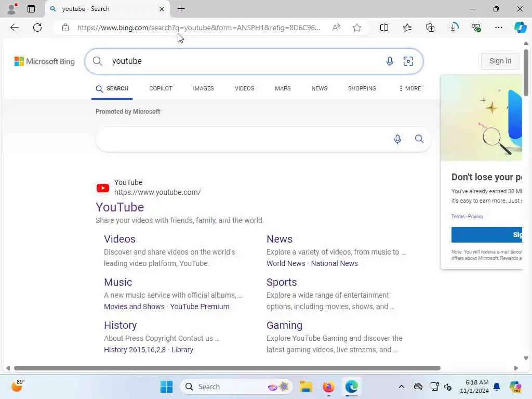The image size is (532, 399).
Task: Open the Gaming sitelink
Action: [x=284, y=325]
